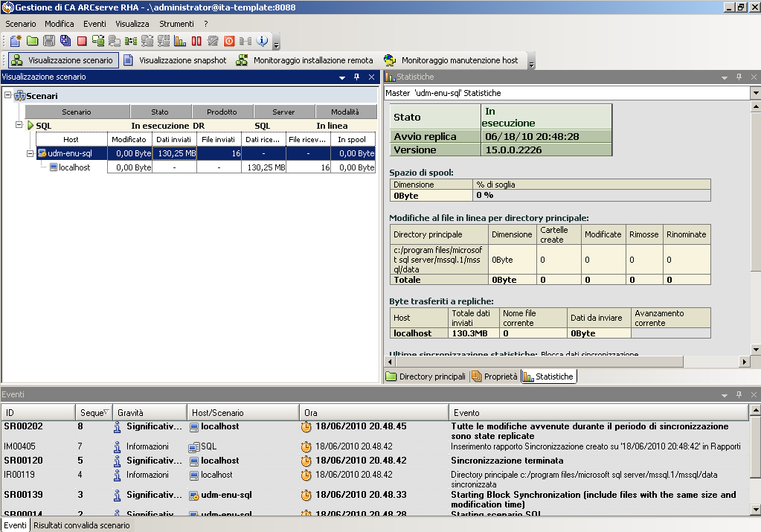Select event IM00405 row
This screenshot has width=761, height=532.
pos(375,446)
